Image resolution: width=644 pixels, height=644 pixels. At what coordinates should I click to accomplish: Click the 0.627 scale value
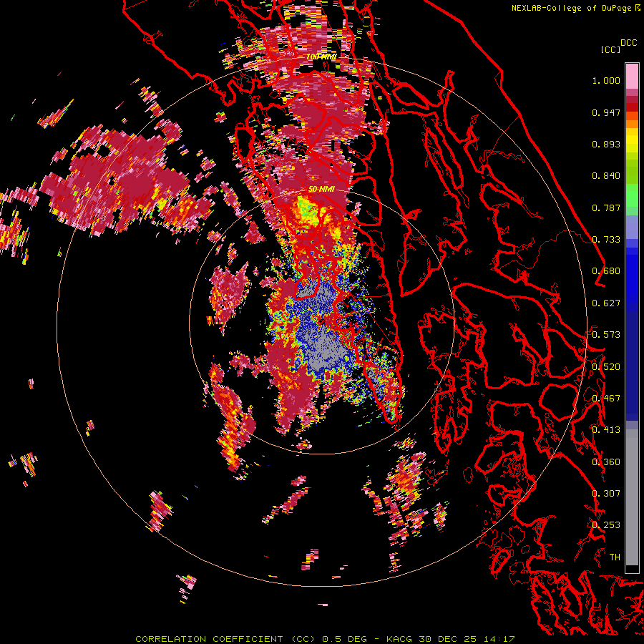coord(606,303)
